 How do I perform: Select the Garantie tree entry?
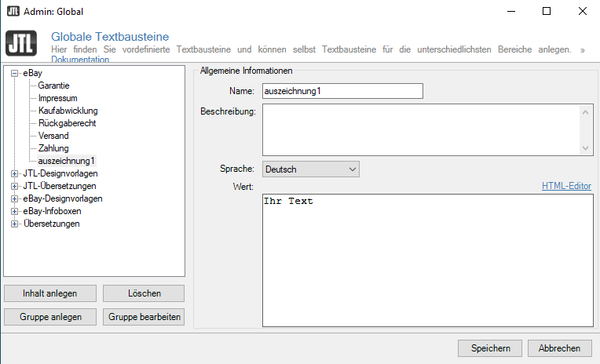53,86
